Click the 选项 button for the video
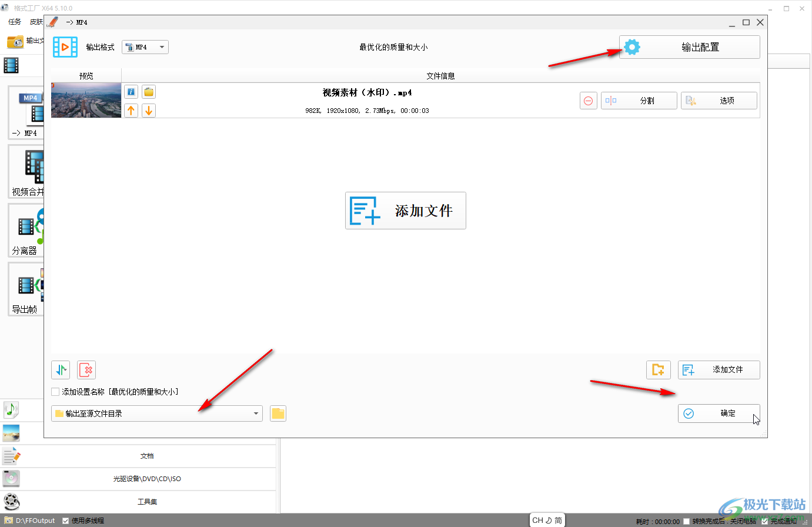The height and width of the screenshot is (527, 812). point(719,101)
